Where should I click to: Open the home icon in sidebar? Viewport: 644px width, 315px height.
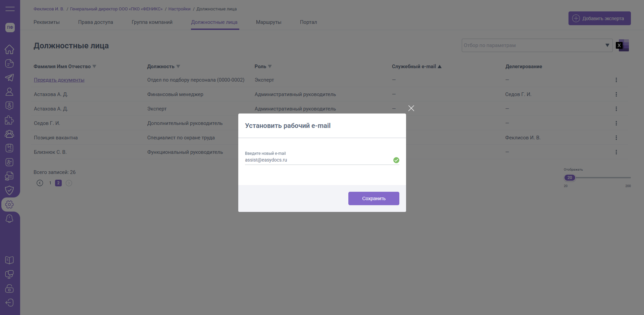tap(9, 49)
